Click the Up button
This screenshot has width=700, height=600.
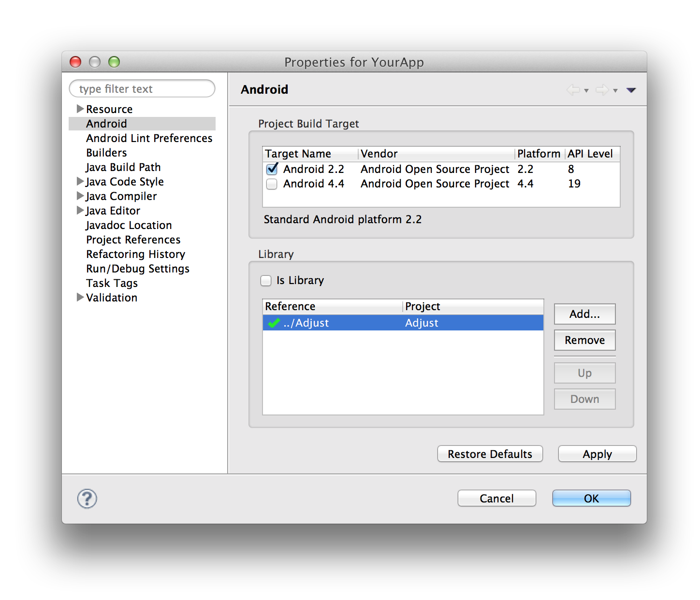584,373
